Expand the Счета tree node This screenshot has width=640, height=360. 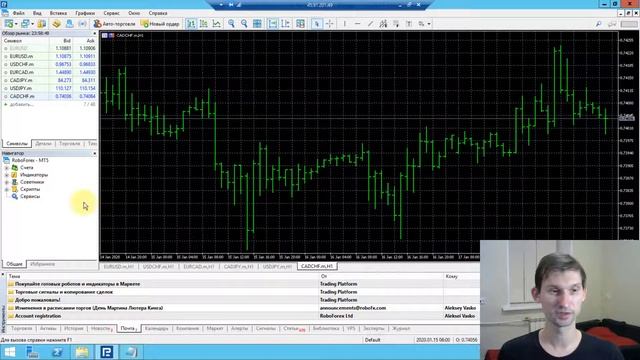pyautogui.click(x=7, y=168)
